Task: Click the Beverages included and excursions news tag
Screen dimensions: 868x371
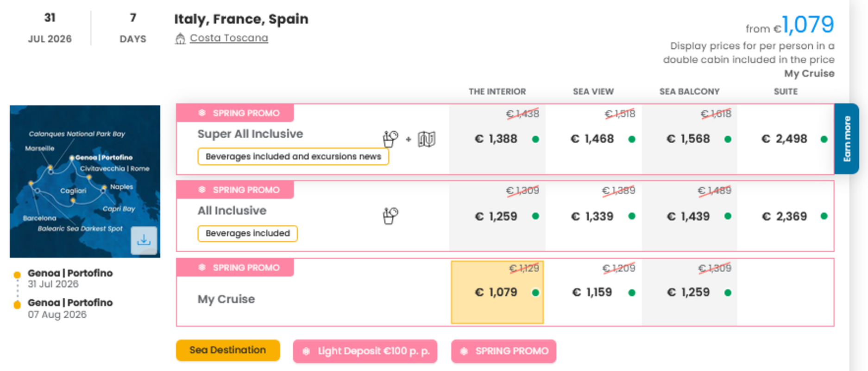Action: (293, 157)
